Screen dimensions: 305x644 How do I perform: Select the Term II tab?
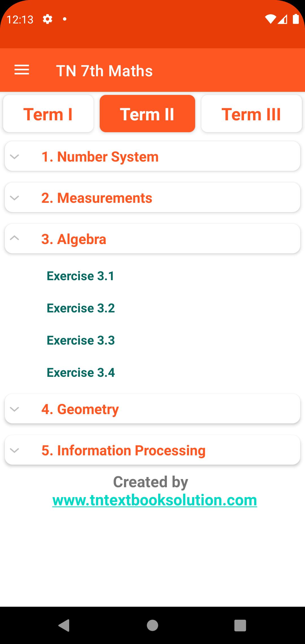[147, 114]
